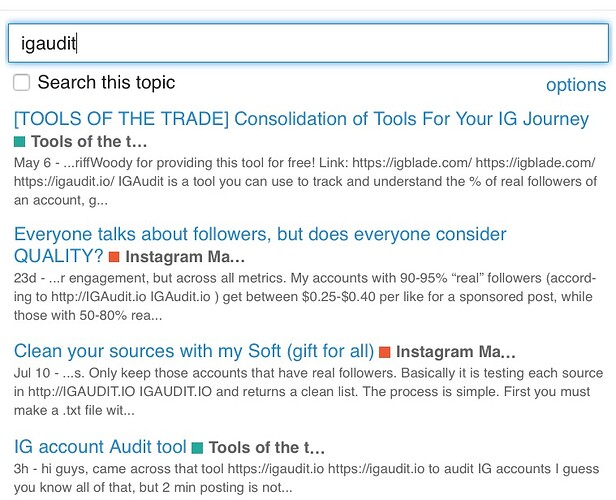Click the Jul 10 excerpt about IGAUDIT.IO
Image resolution: width=616 pixels, height=500 pixels.
(x=308, y=392)
